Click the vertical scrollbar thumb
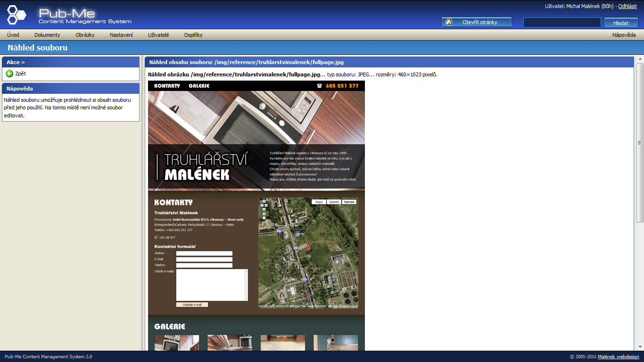This screenshot has width=644, height=362. [640, 143]
